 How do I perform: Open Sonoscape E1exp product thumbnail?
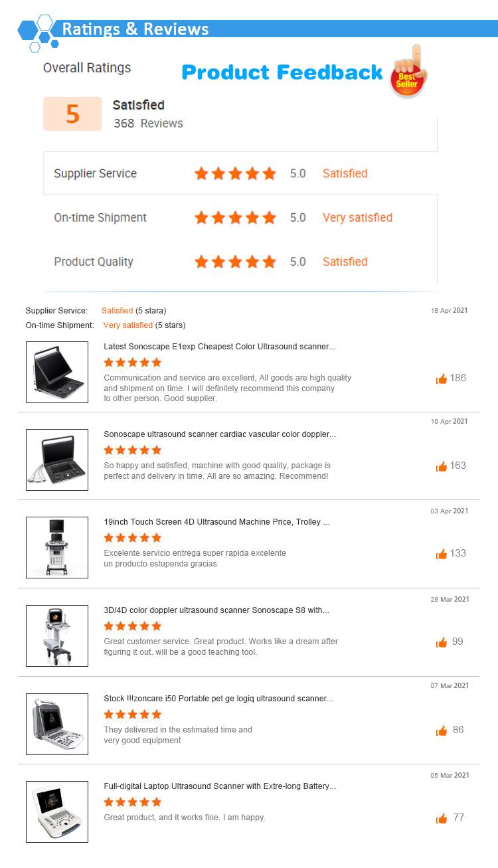pos(57,372)
